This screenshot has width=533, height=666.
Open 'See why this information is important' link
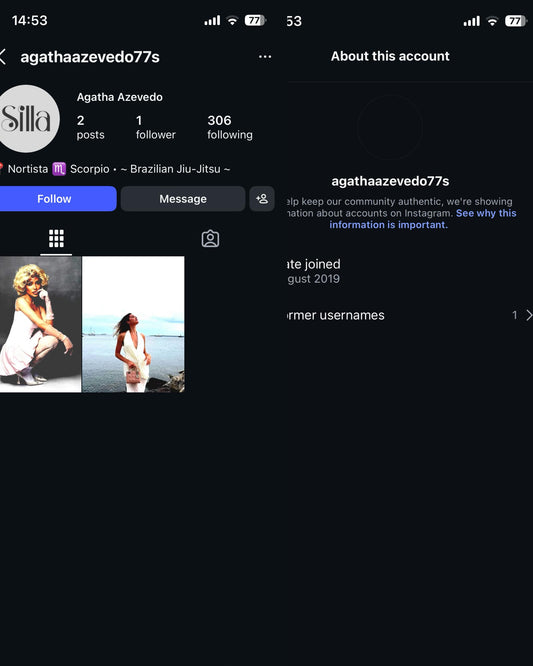pos(423,219)
